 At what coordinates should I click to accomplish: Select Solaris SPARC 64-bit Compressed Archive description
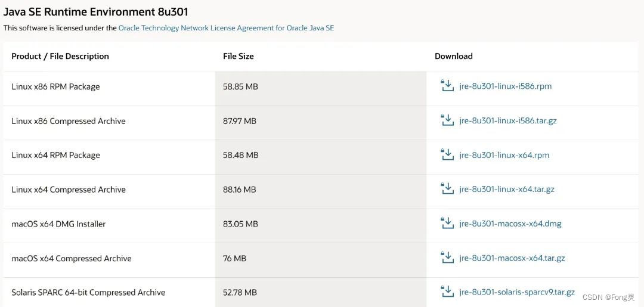(88, 293)
